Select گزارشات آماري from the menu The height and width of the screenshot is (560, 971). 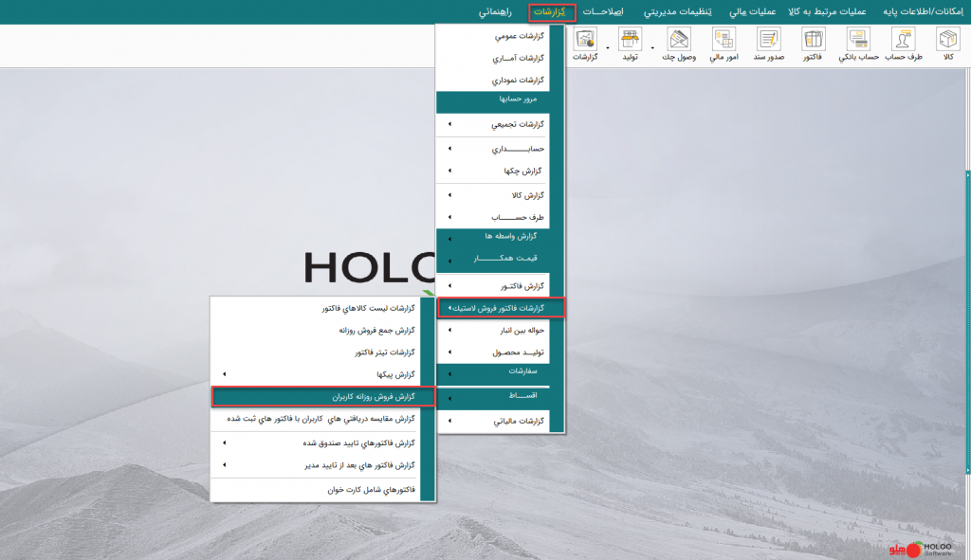point(492,58)
